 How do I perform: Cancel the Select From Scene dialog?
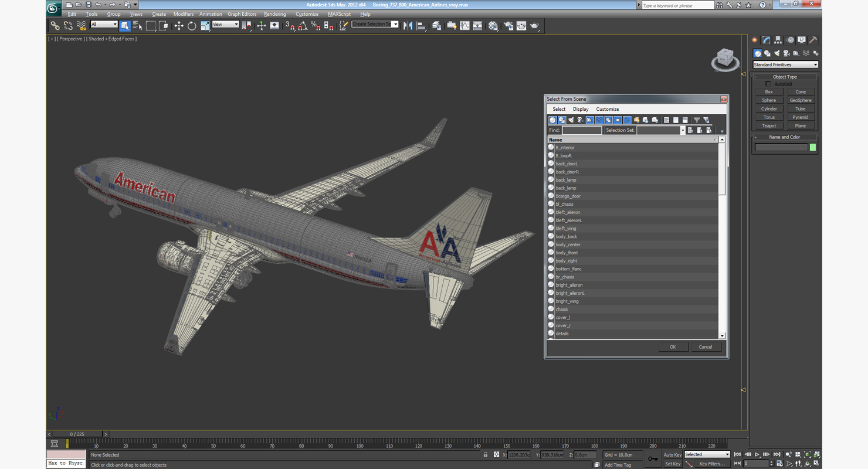[706, 347]
